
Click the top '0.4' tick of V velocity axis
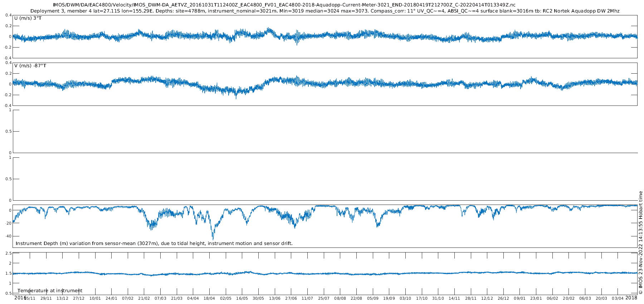click(8, 63)
